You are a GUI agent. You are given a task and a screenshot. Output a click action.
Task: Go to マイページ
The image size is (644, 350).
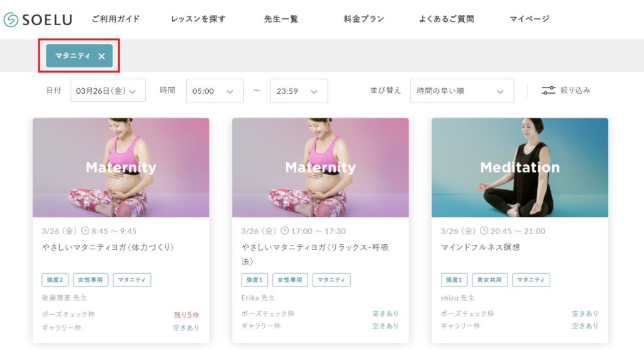tap(530, 19)
